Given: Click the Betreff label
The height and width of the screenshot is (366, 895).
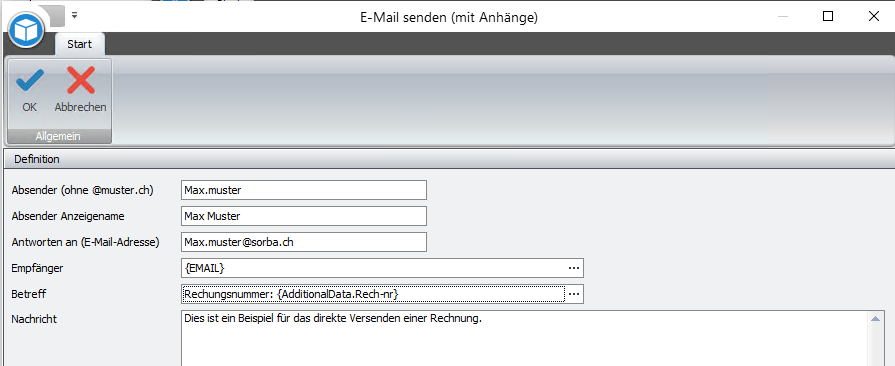Looking at the screenshot, I should [x=29, y=293].
